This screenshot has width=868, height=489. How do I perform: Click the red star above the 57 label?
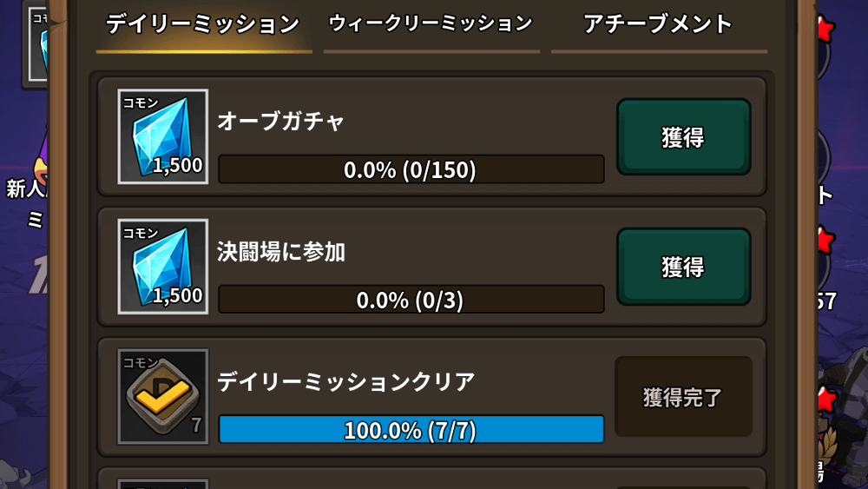click(x=824, y=240)
